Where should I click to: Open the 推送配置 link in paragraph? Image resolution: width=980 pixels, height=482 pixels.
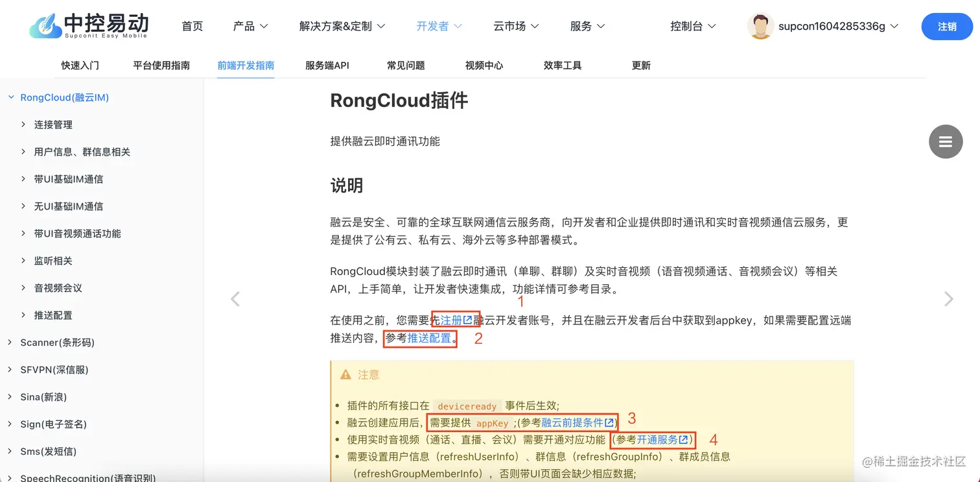tap(429, 338)
